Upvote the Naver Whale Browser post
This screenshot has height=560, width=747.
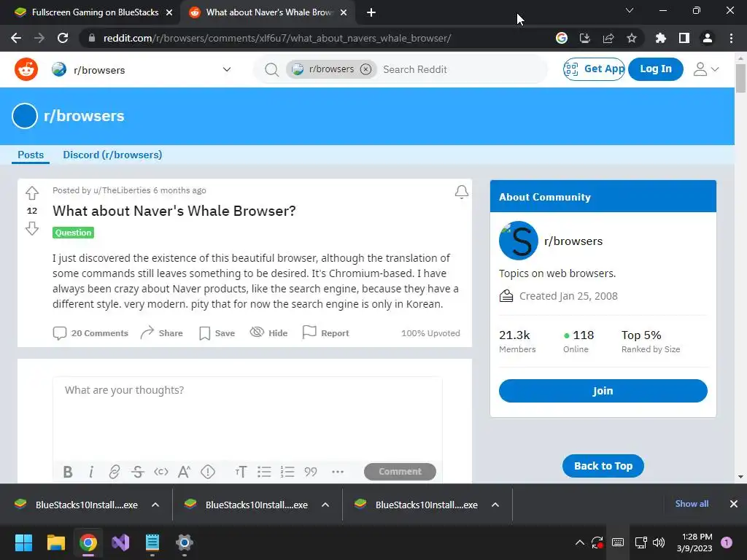32,192
